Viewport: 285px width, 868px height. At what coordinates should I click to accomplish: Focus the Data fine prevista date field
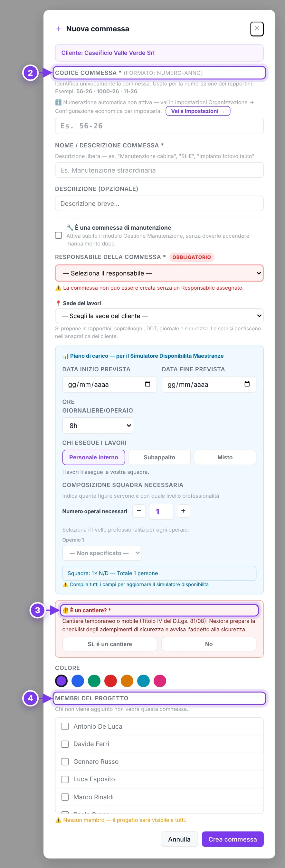pos(209,384)
